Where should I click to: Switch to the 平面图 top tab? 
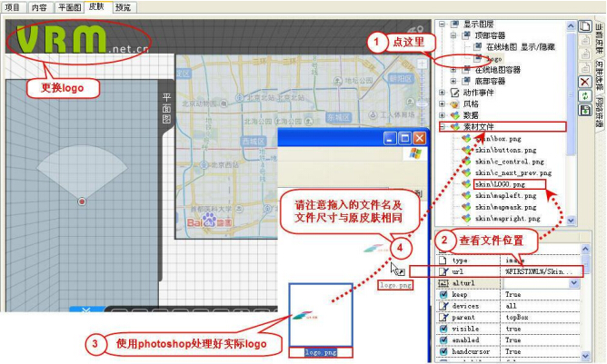[70, 7]
